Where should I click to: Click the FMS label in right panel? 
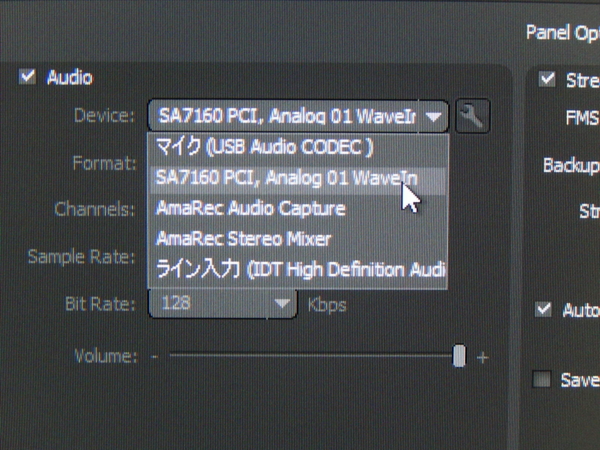[x=583, y=117]
